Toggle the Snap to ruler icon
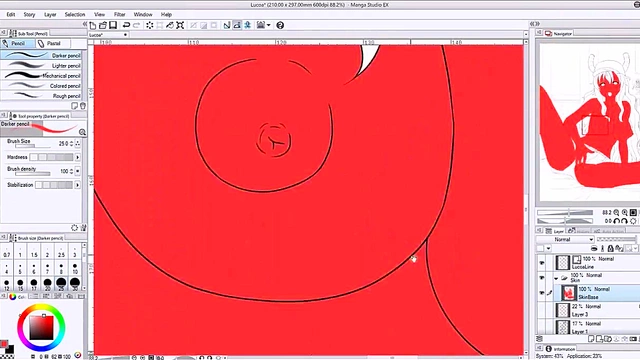 click(x=227, y=25)
